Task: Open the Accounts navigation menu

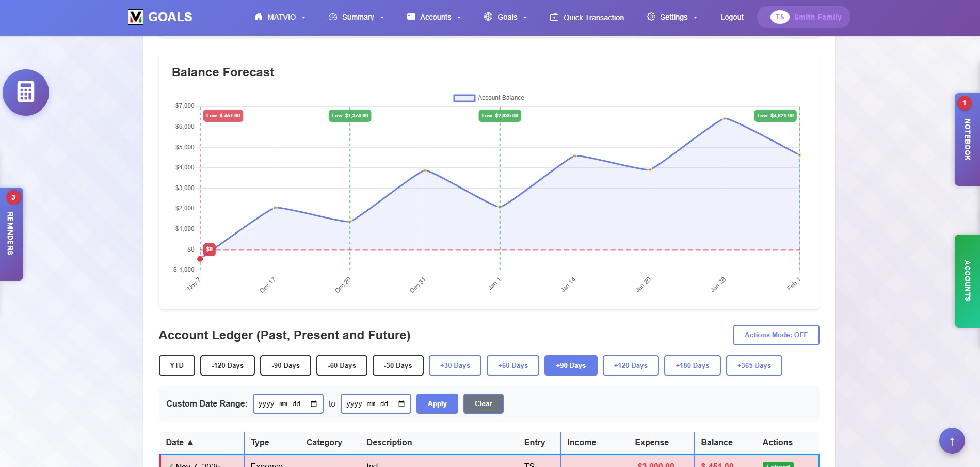Action: click(435, 17)
